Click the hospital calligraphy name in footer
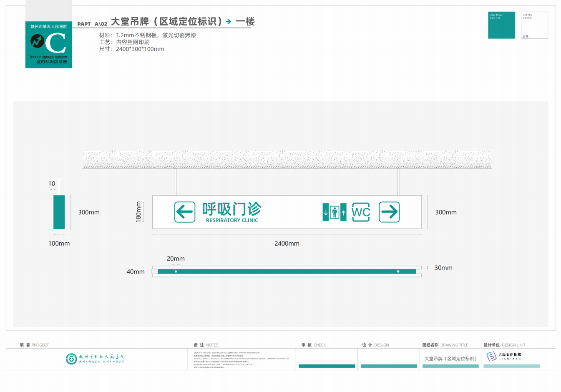This screenshot has width=561, height=392. 102,359
